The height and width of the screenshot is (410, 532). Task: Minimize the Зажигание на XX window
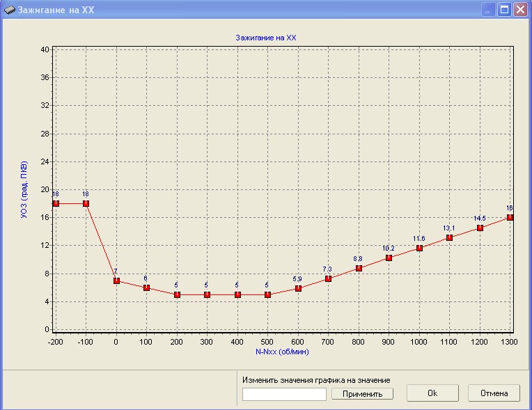point(489,9)
